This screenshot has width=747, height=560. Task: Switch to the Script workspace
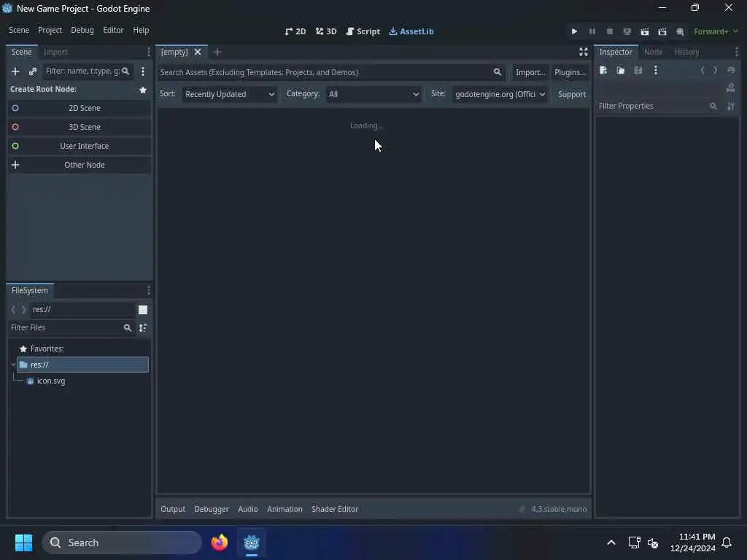point(363,31)
